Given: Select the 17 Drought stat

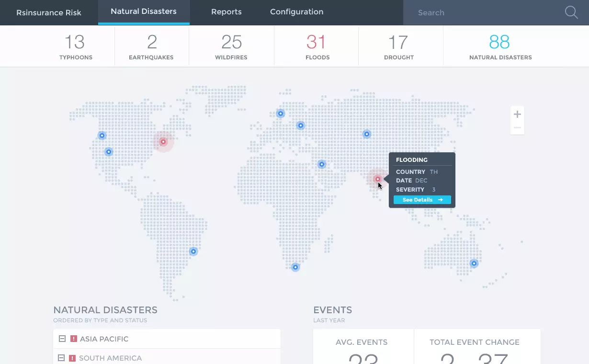Looking at the screenshot, I should point(399,46).
